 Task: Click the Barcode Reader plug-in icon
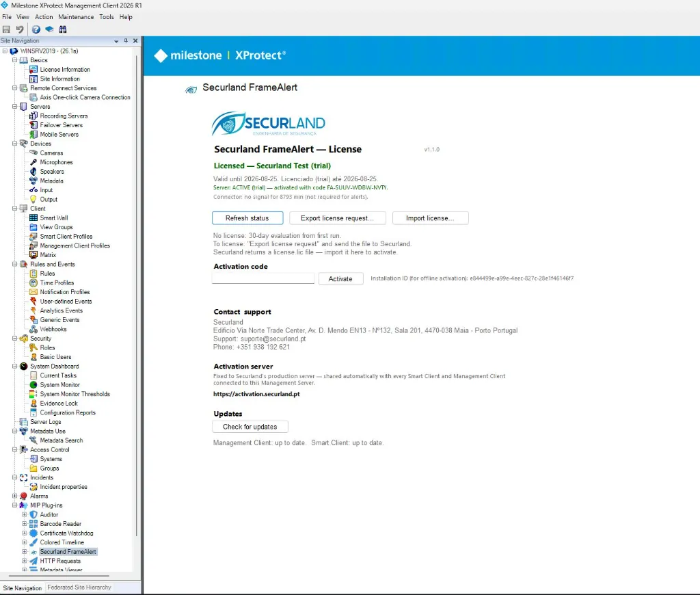tap(33, 523)
